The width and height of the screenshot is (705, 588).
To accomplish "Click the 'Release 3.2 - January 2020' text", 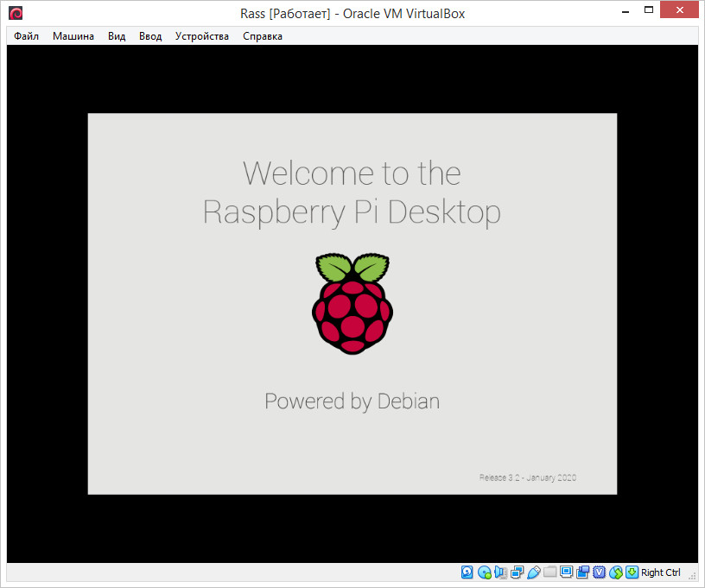I will click(528, 477).
